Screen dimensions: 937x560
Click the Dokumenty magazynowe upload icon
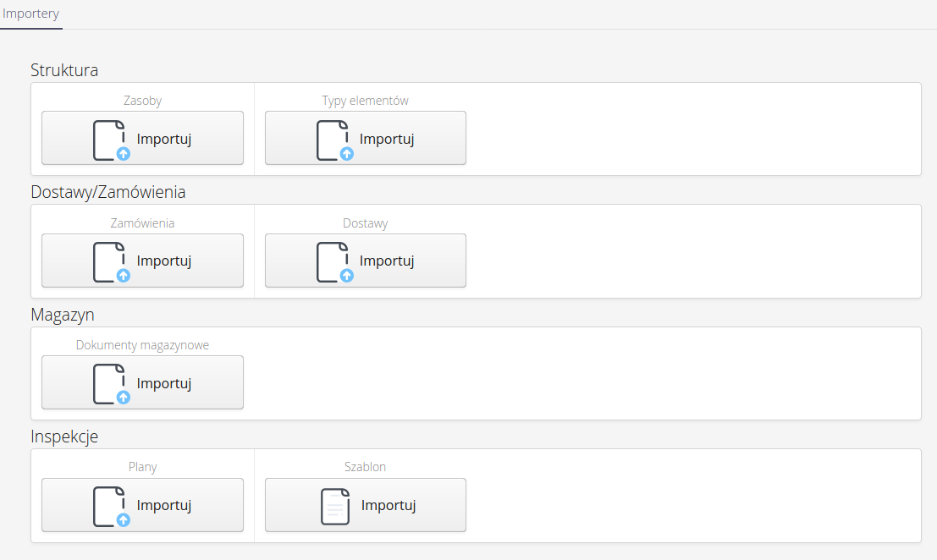(111, 384)
